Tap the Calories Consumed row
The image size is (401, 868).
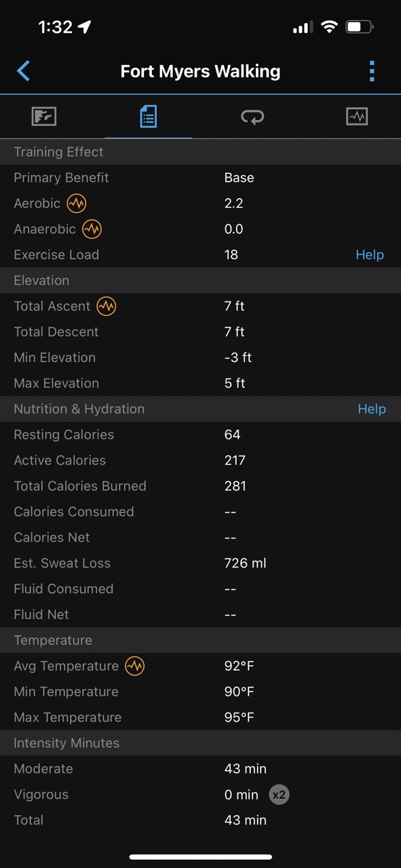click(200, 512)
